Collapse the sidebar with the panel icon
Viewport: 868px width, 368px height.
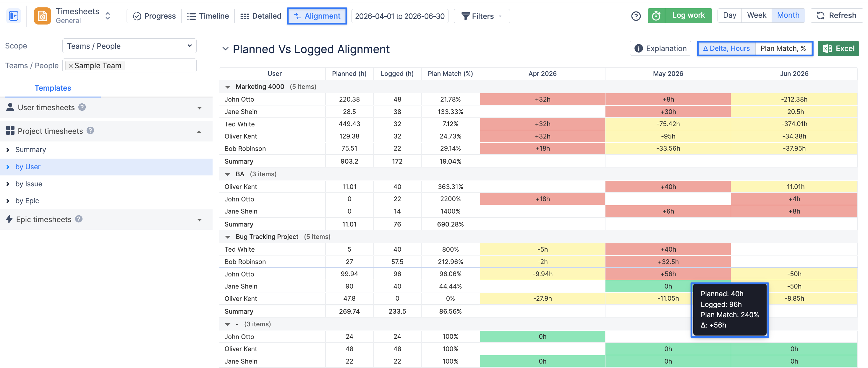pyautogui.click(x=14, y=16)
